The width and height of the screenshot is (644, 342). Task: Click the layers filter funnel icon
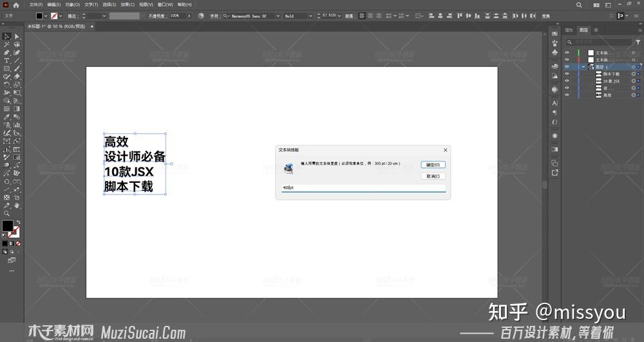638,42
